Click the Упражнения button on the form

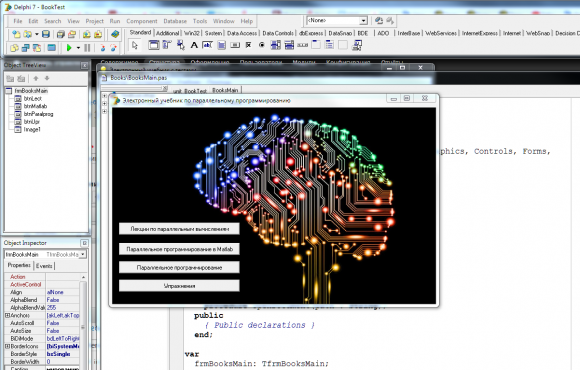[179, 286]
